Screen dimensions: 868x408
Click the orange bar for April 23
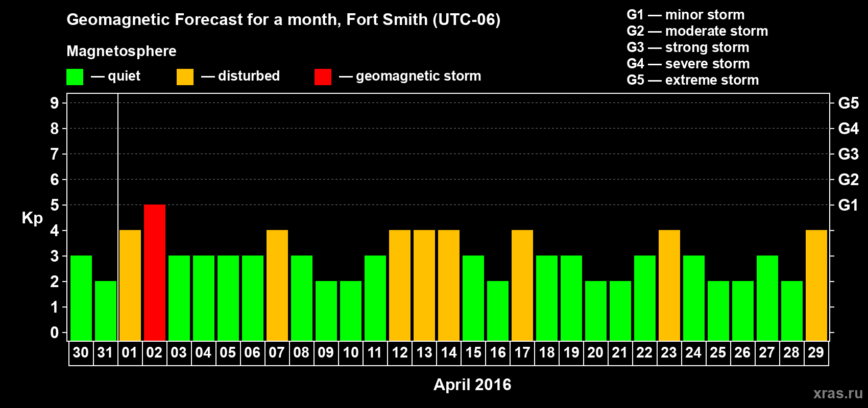tap(669, 285)
